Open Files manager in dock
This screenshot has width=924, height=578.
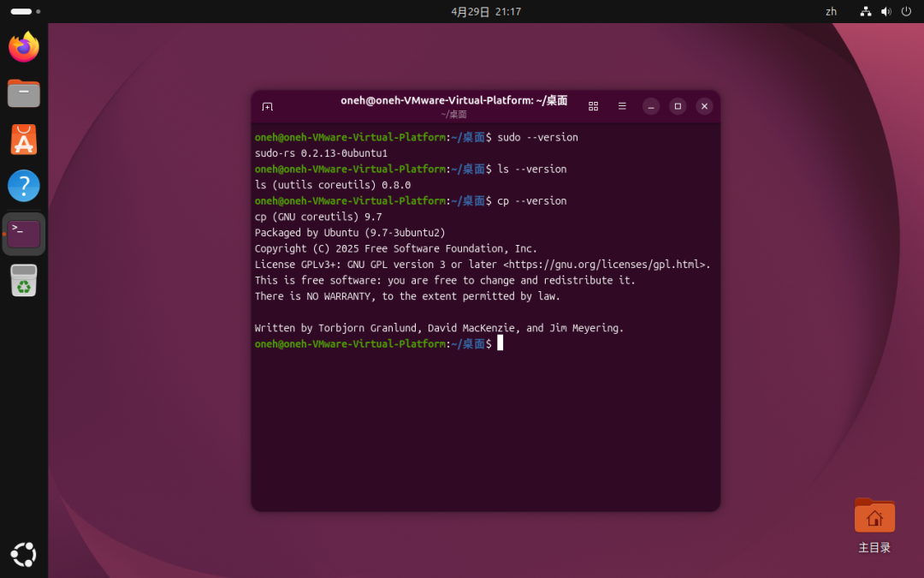24,93
